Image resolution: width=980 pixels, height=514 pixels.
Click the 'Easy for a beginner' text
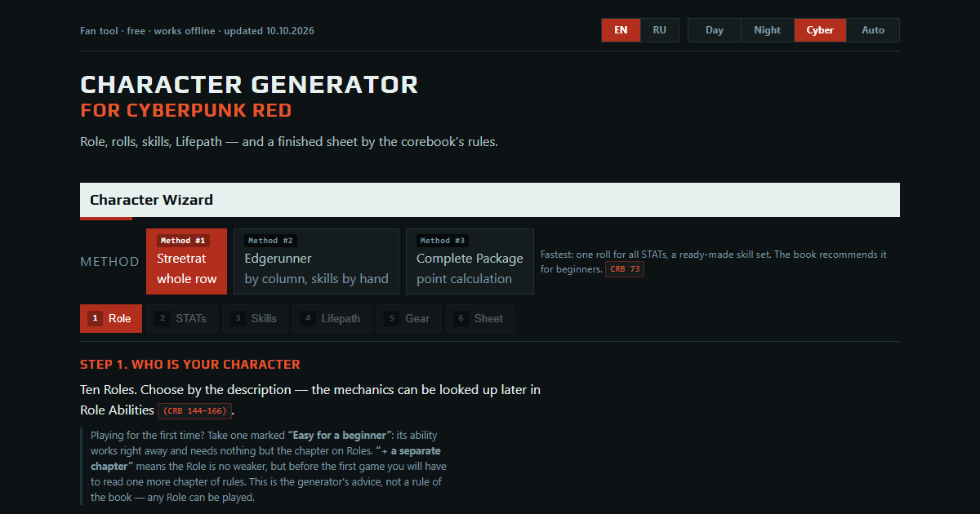click(x=341, y=435)
